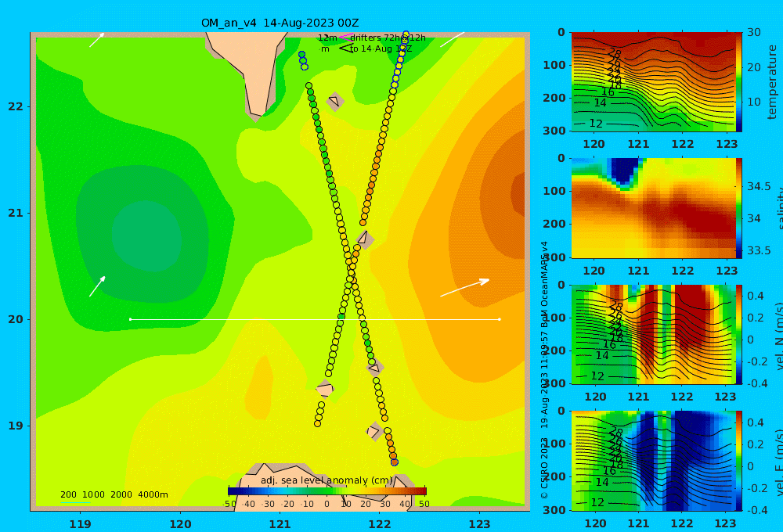Image resolution: width=783 pixels, height=532 pixels.
Task: Click latitude tick label 20 on main map
Action: coord(16,319)
